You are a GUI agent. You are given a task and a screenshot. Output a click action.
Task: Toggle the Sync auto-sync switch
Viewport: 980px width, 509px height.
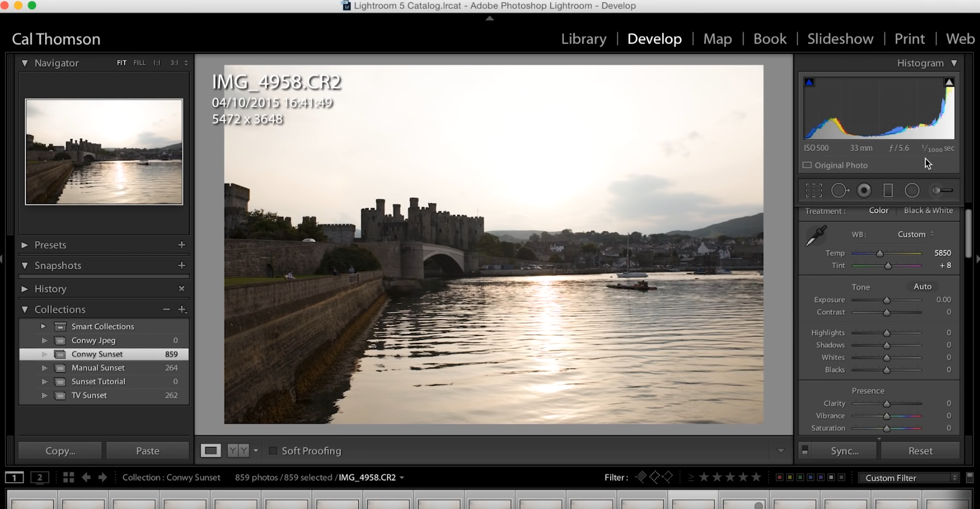click(805, 450)
